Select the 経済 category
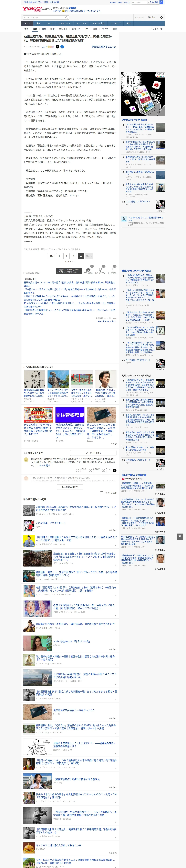186x868 pixels. [52, 29]
